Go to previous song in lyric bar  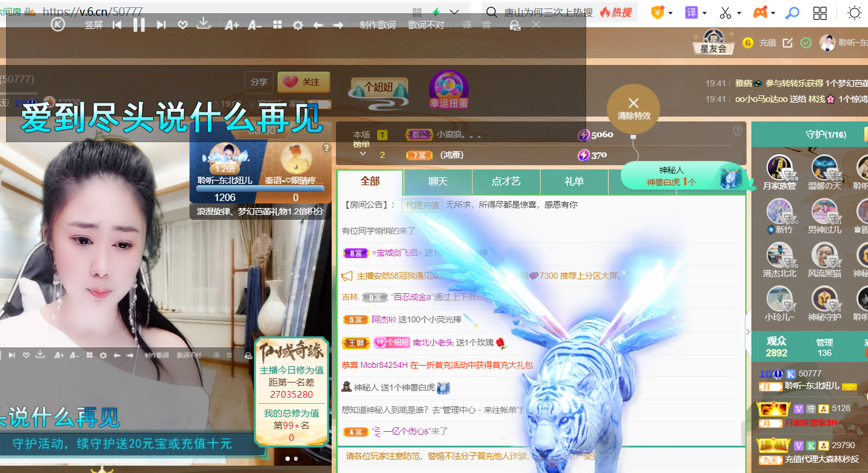pyautogui.click(x=117, y=25)
